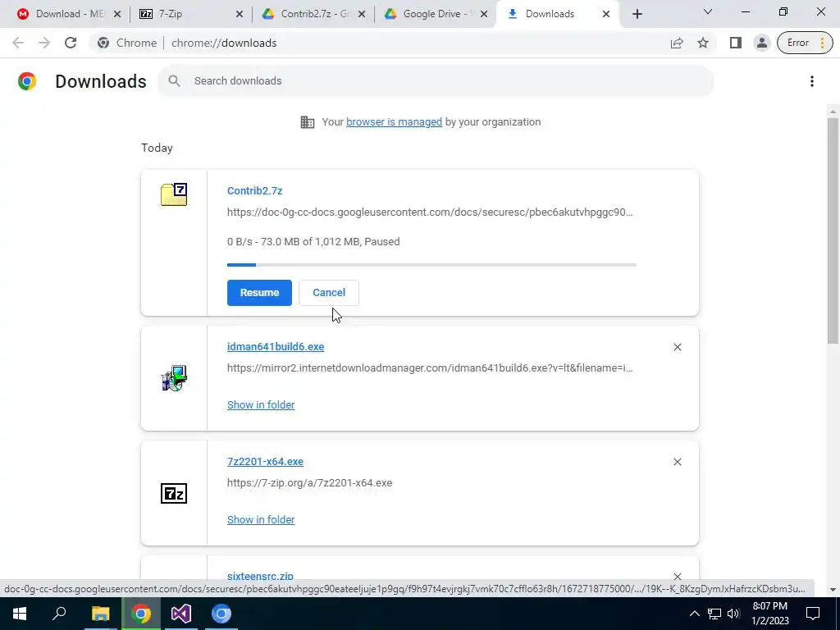This screenshot has width=840, height=630.
Task: Click the scrollbar down arrow
Action: coord(833,590)
